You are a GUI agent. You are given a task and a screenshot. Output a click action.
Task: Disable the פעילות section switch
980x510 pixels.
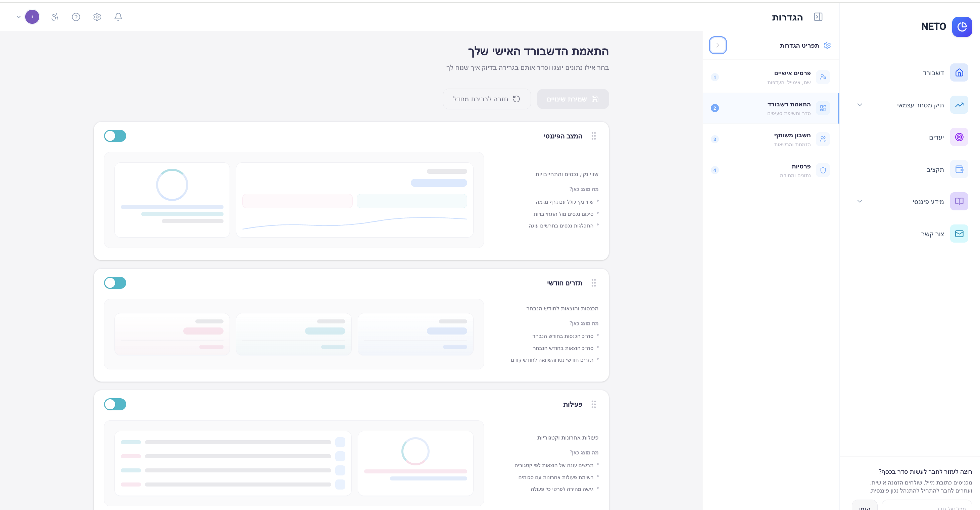pyautogui.click(x=115, y=404)
